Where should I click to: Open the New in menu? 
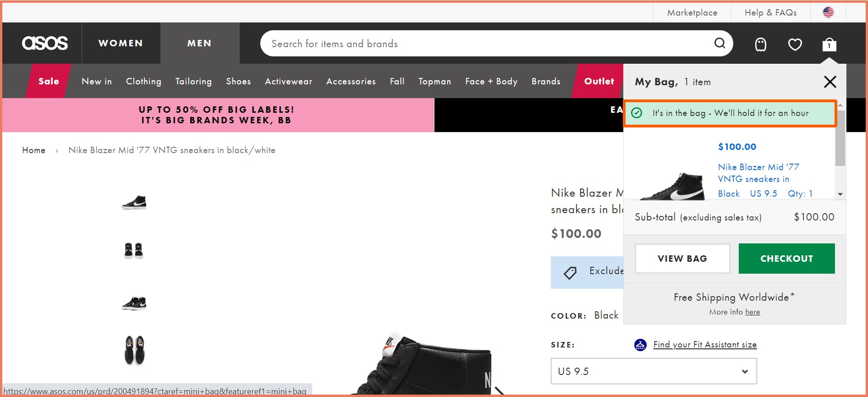tap(97, 81)
